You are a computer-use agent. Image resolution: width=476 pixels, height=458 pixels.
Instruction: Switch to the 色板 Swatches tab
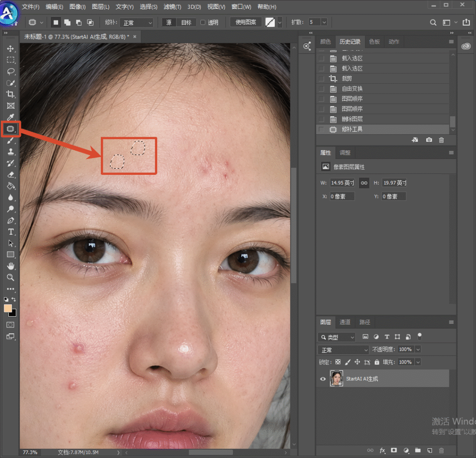click(374, 41)
